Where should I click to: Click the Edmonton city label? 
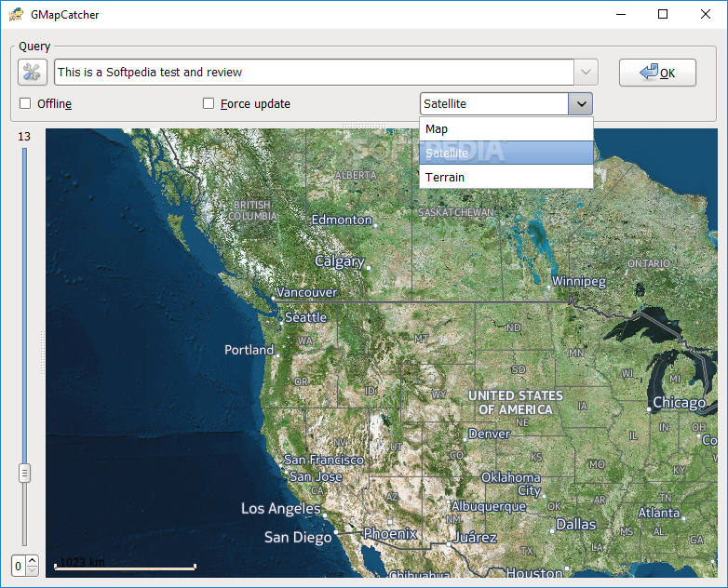(x=342, y=220)
